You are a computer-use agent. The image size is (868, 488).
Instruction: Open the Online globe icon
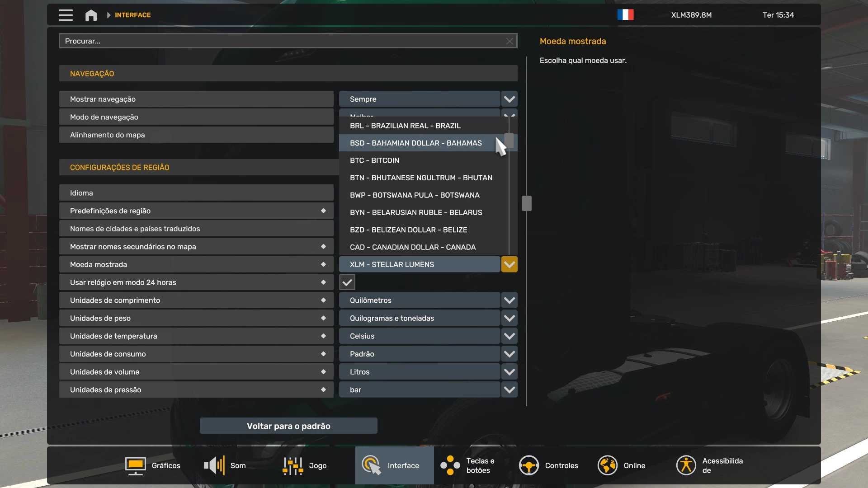(x=607, y=465)
